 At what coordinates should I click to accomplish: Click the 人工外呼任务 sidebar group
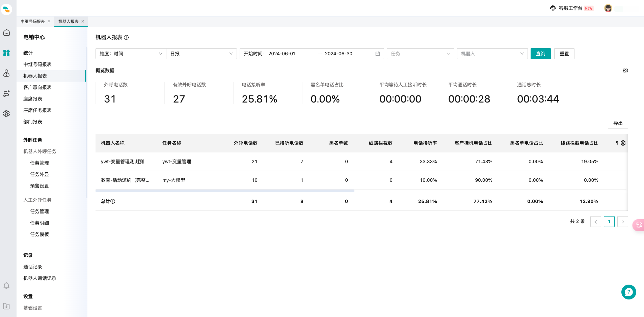click(x=37, y=200)
